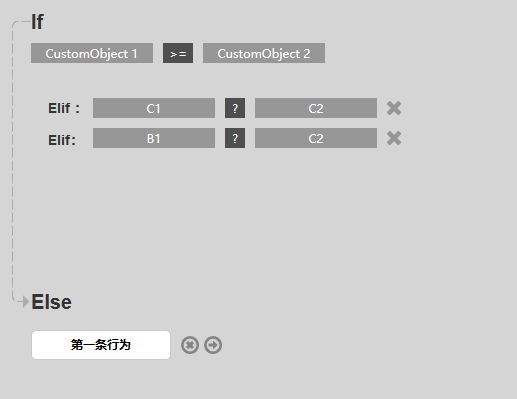Click the C2 field in the B1 row

[x=316, y=138]
